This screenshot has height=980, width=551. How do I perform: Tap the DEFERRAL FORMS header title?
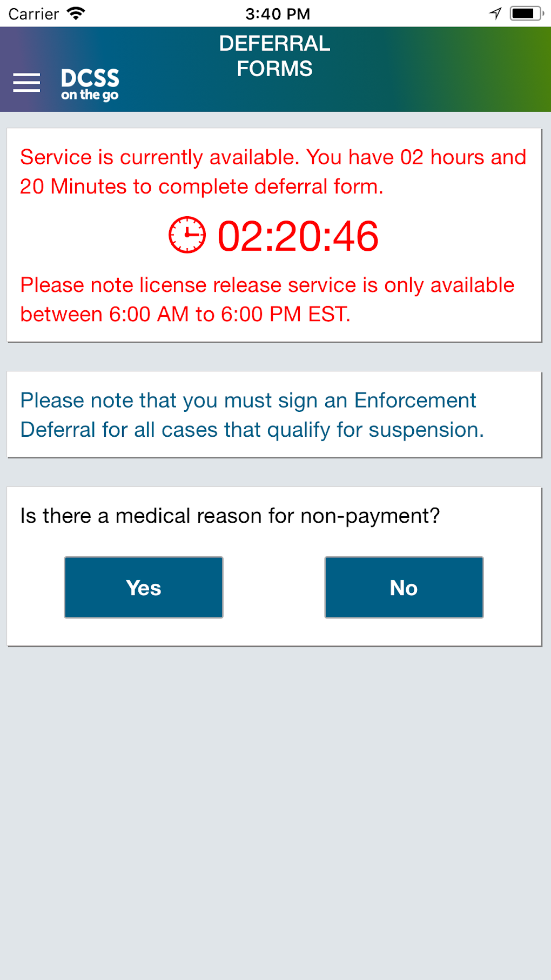point(274,56)
